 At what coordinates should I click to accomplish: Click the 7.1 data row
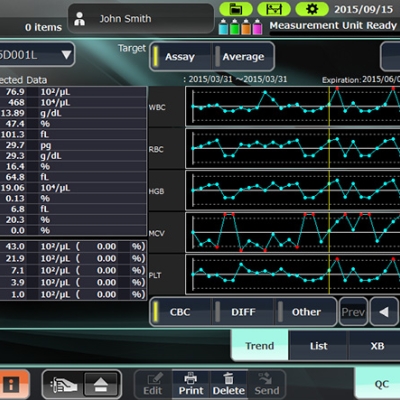pos(73,270)
